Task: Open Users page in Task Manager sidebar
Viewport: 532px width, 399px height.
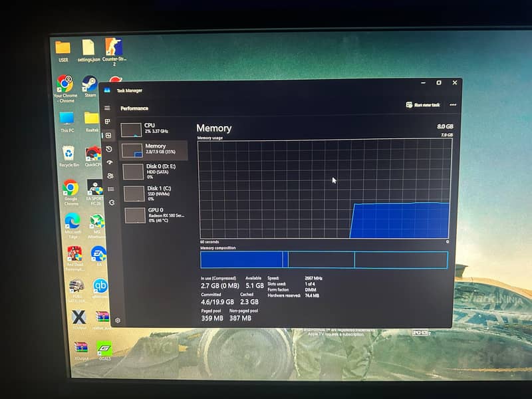Action: pyautogui.click(x=110, y=176)
